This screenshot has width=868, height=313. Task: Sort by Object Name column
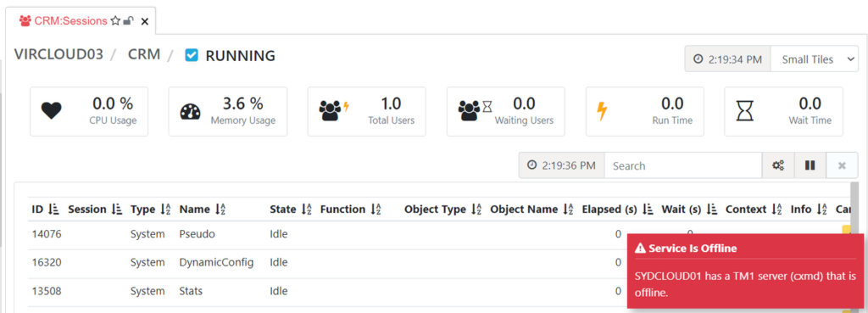pyautogui.click(x=531, y=210)
